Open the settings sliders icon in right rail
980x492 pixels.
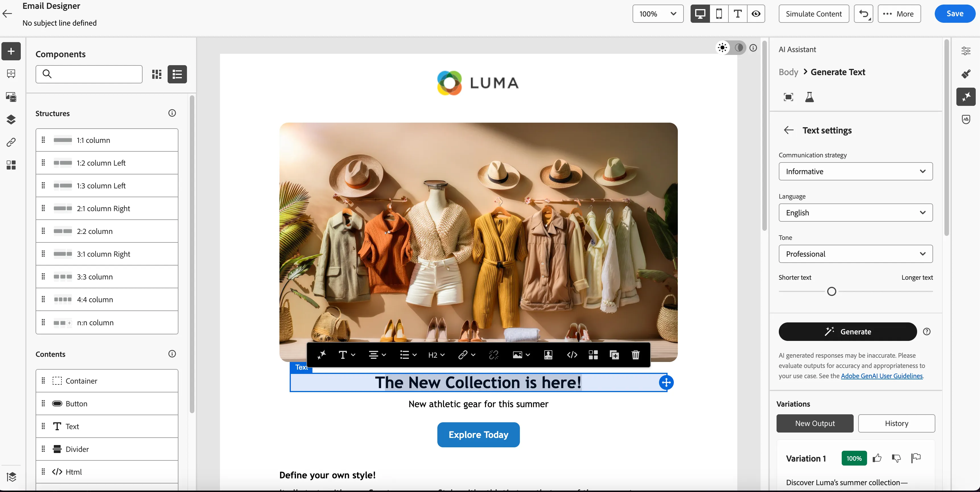(x=966, y=51)
